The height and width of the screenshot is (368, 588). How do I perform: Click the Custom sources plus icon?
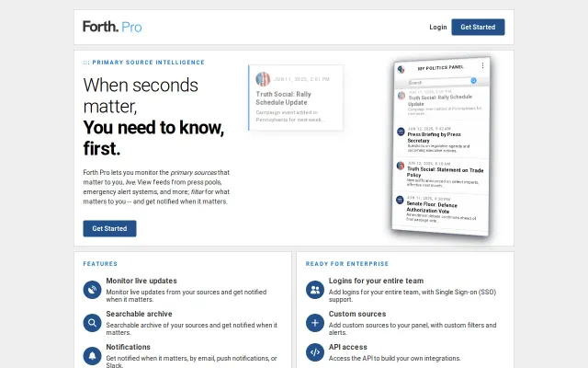315,323
